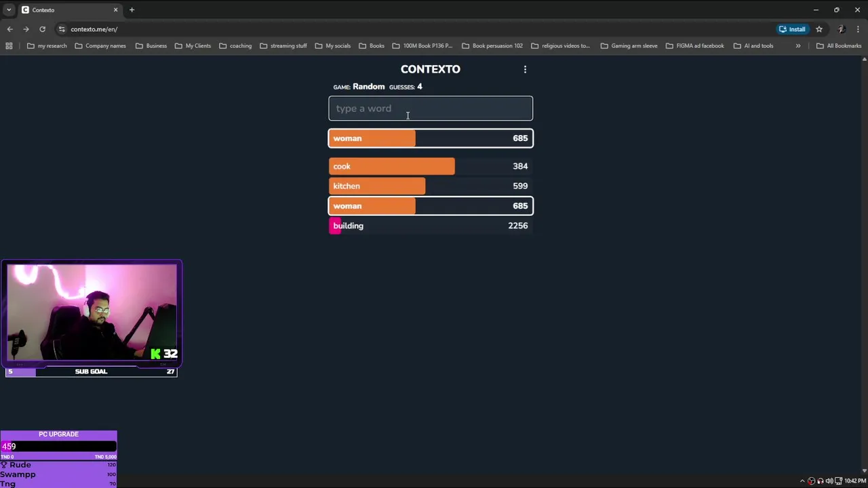Open 'Business' bookmark folder
This screenshot has height=488, width=868.
151,46
